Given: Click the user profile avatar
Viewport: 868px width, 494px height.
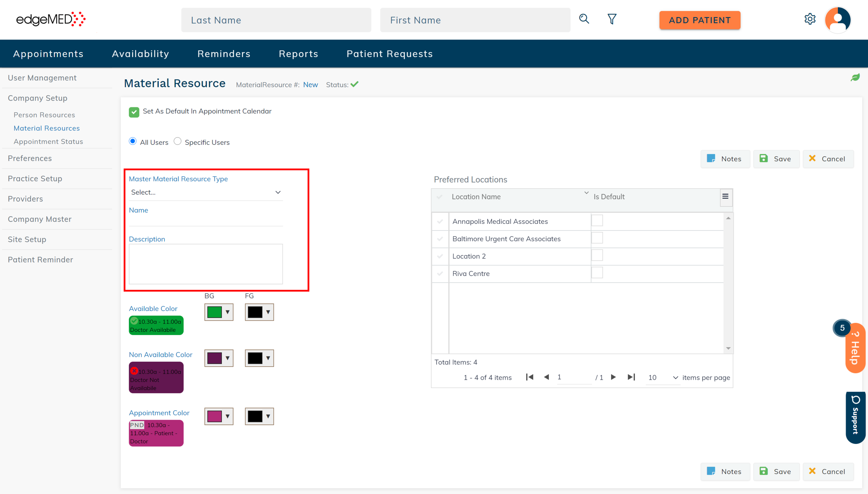Looking at the screenshot, I should [837, 20].
